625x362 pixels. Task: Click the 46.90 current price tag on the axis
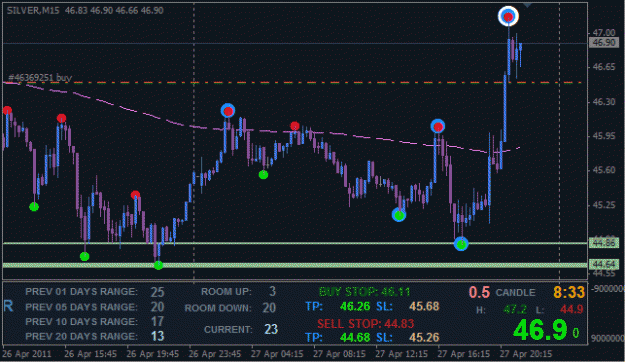click(x=604, y=43)
